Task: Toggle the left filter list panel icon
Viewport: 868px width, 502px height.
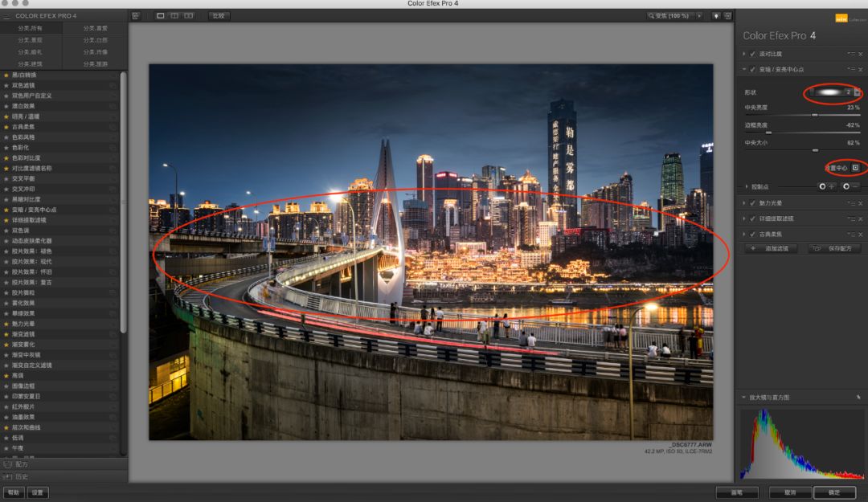Action: [x=136, y=16]
